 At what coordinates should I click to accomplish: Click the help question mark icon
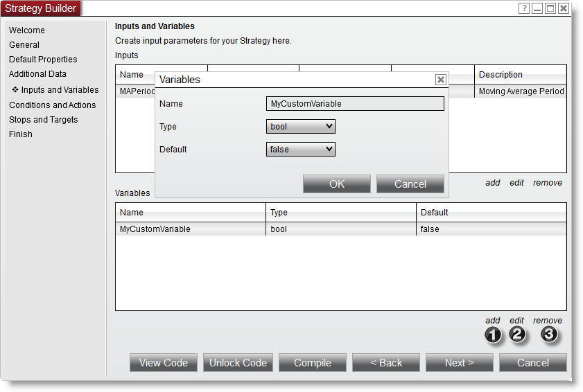(524, 8)
